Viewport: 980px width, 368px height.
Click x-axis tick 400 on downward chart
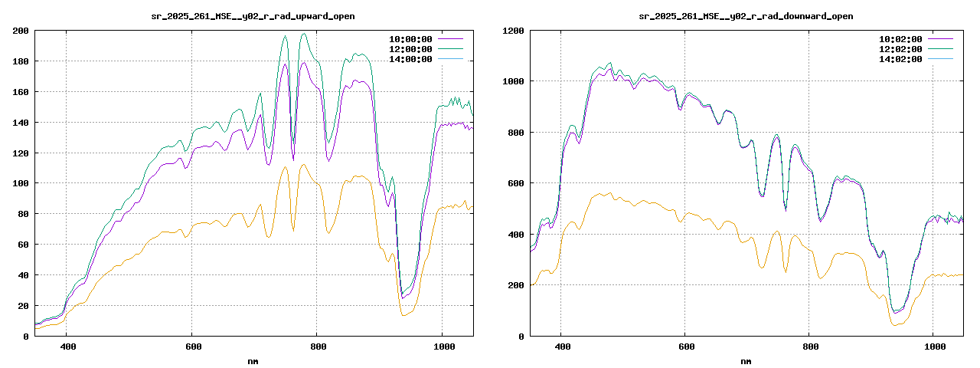pos(561,347)
